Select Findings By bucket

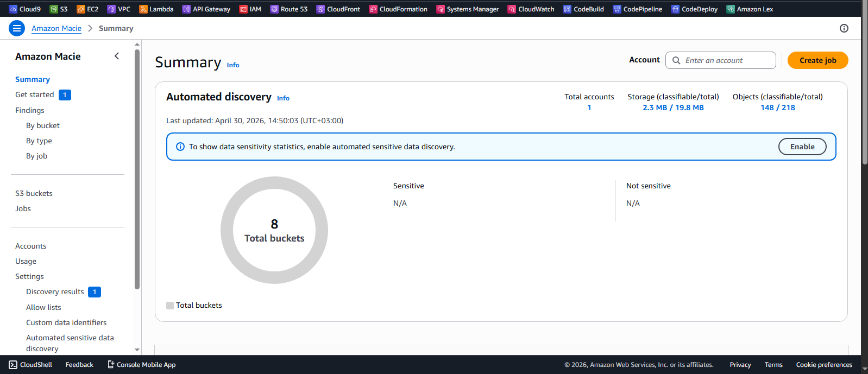pos(43,125)
